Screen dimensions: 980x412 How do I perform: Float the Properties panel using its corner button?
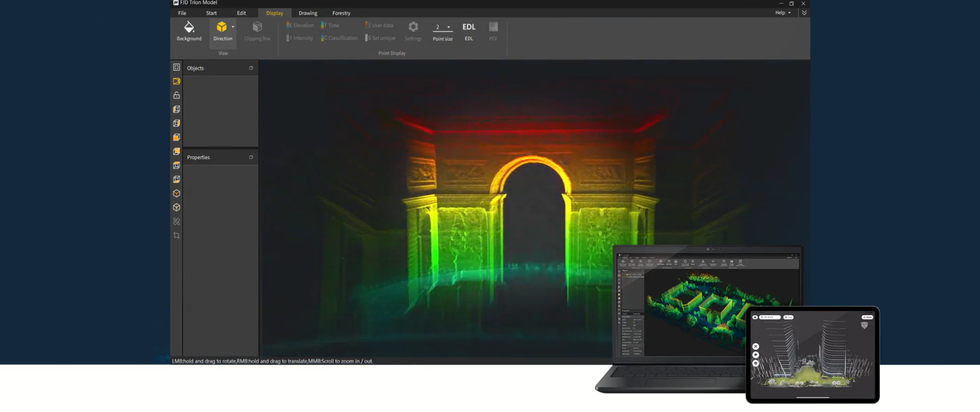pyautogui.click(x=251, y=157)
